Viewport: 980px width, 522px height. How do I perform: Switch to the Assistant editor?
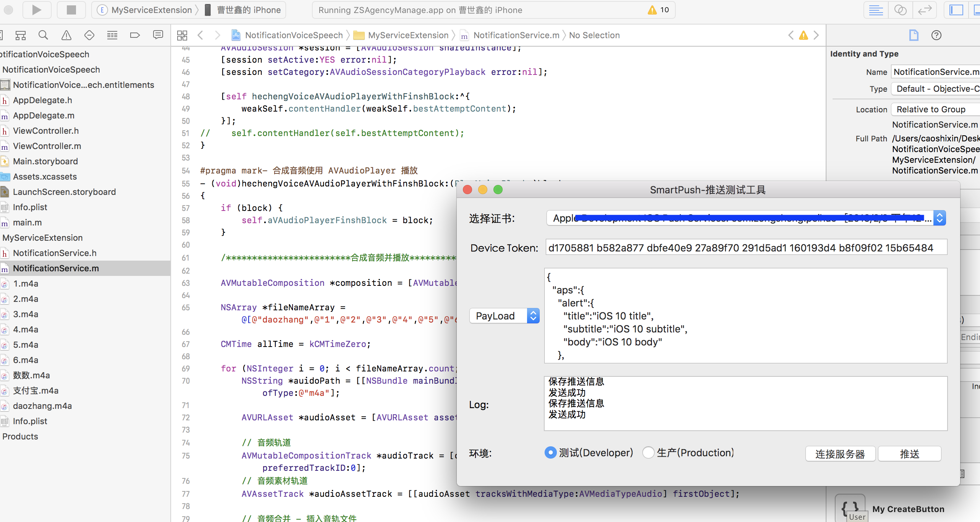coord(900,10)
